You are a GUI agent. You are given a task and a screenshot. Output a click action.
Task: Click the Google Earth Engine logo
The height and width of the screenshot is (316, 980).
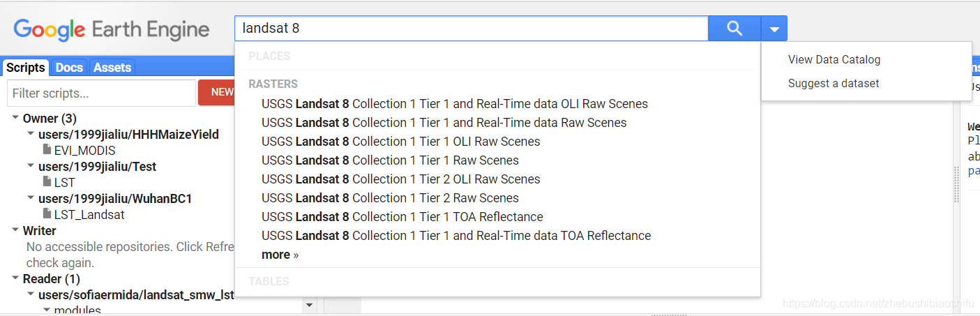pyautogui.click(x=112, y=29)
